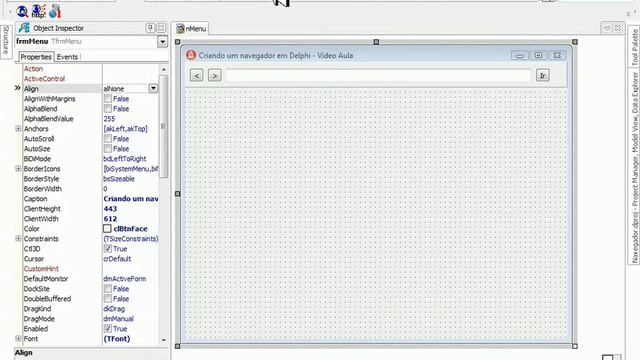
Task: Toggle the AutoScroll checkbox
Action: point(108,139)
